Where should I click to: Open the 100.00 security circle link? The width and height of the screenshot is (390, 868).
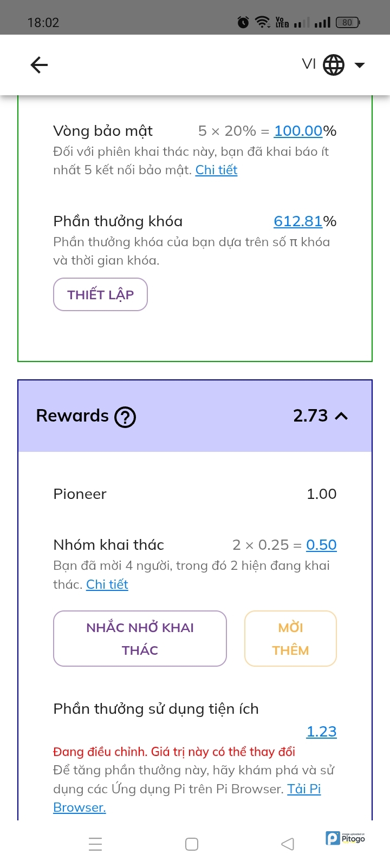[298, 131]
